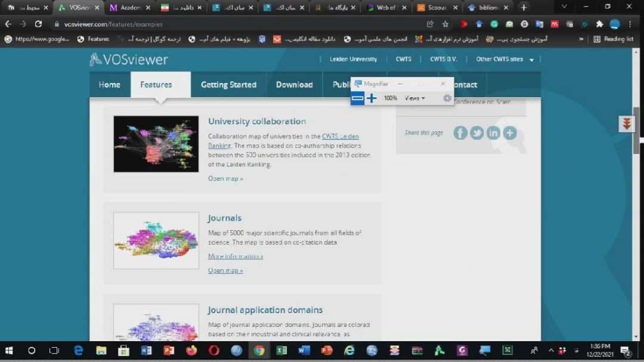
Task: Click the Magnifier zoom out minus button
Action: tap(357, 98)
